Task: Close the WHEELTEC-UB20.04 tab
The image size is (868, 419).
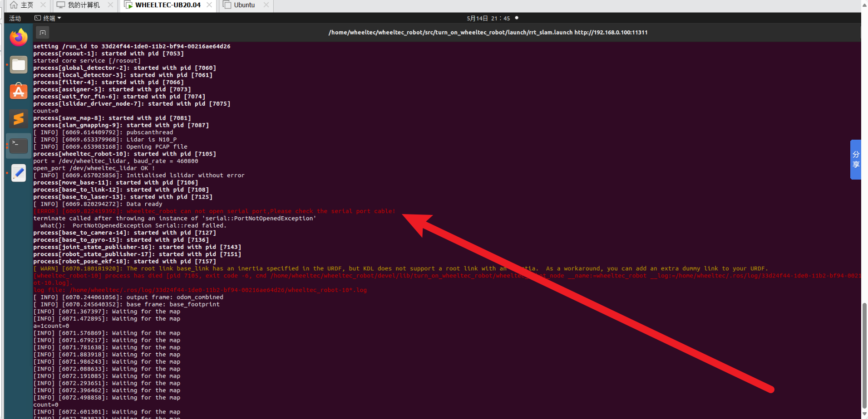Action: pos(209,5)
